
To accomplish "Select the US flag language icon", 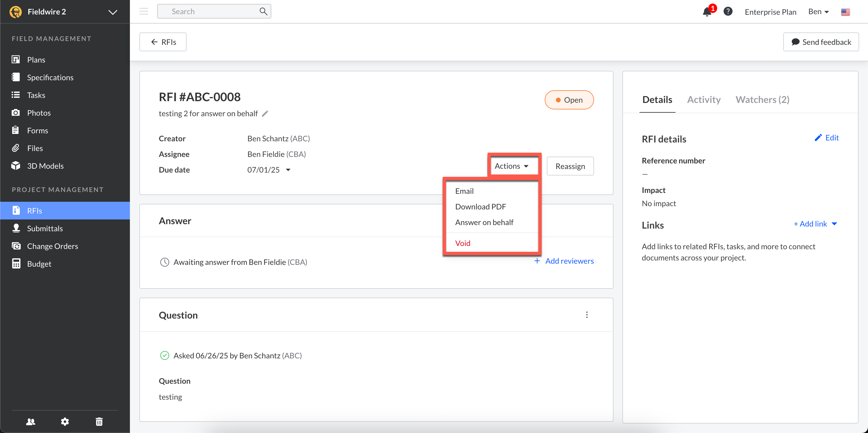I will tap(845, 12).
